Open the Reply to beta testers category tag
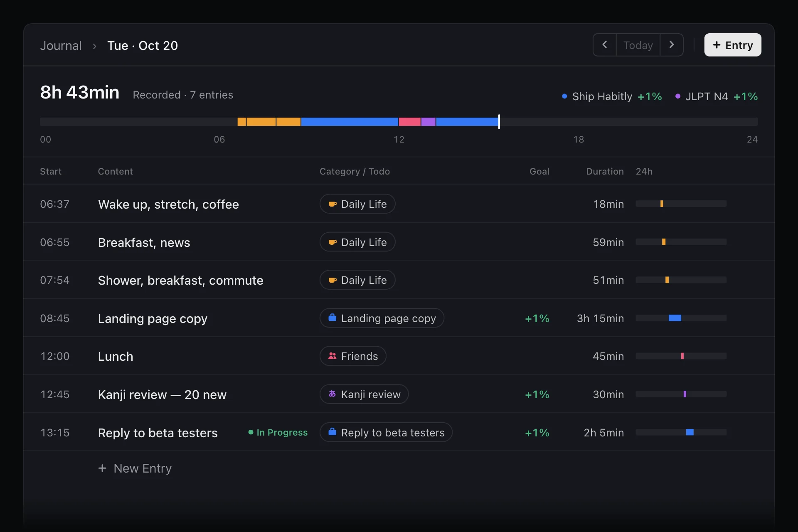This screenshot has width=798, height=532. pos(386,432)
